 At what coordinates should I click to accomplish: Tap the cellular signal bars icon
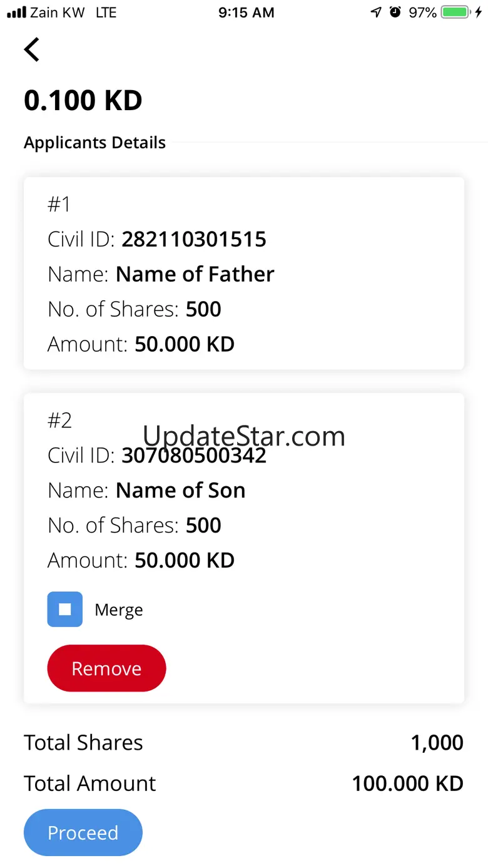pyautogui.click(x=16, y=13)
